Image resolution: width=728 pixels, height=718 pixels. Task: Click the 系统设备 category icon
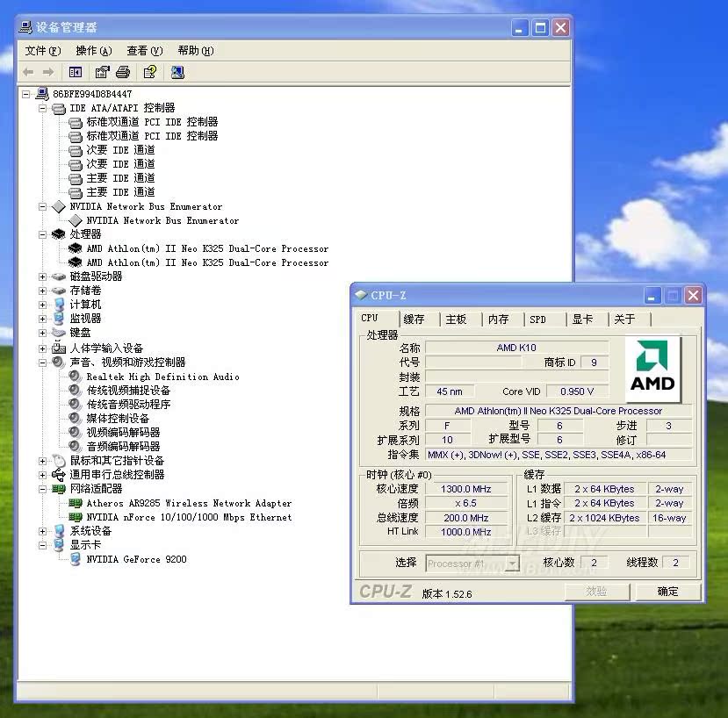tap(59, 530)
